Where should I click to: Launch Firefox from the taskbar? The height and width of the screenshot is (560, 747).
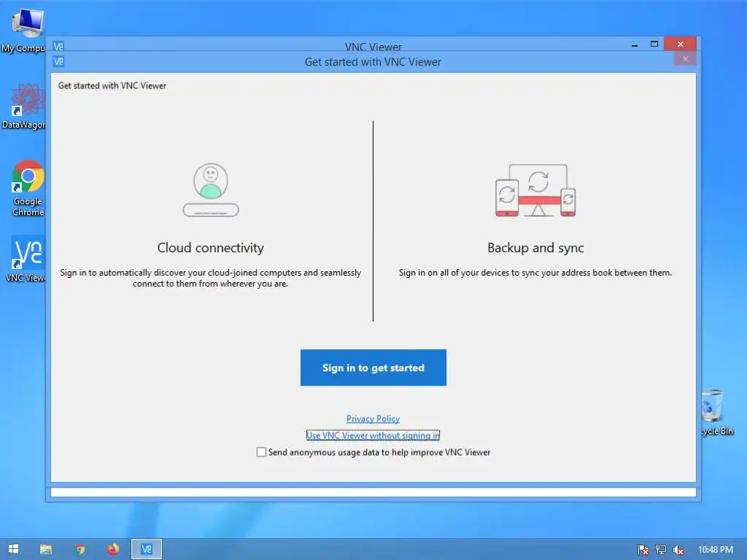113,549
